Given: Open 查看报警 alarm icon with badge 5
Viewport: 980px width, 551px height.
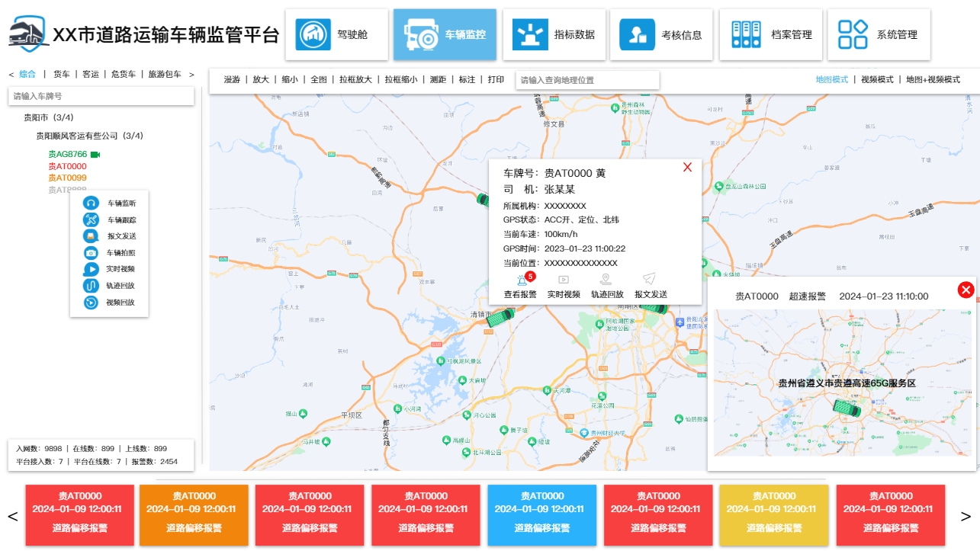Looking at the screenshot, I should (522, 280).
